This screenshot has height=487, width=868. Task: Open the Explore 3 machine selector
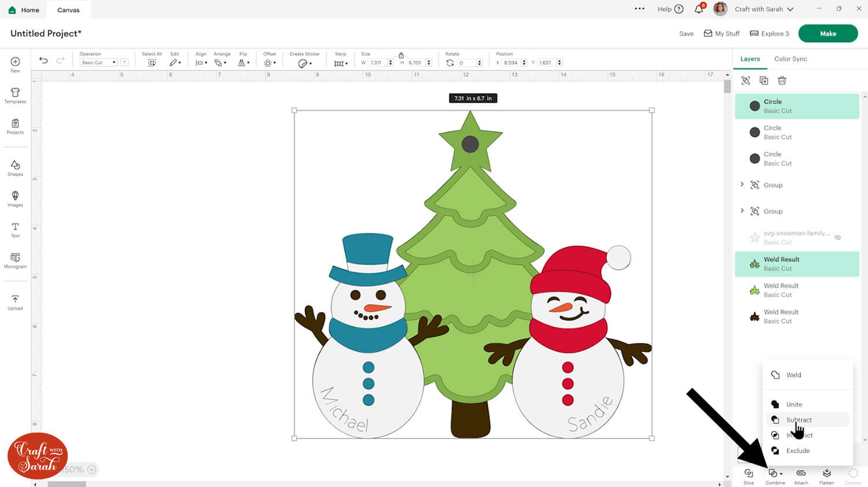point(769,34)
